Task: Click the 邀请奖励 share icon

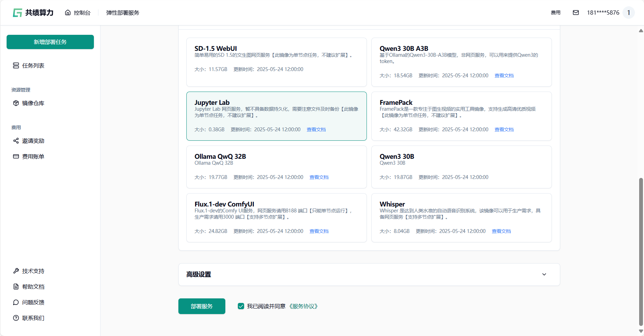Action: click(x=16, y=141)
